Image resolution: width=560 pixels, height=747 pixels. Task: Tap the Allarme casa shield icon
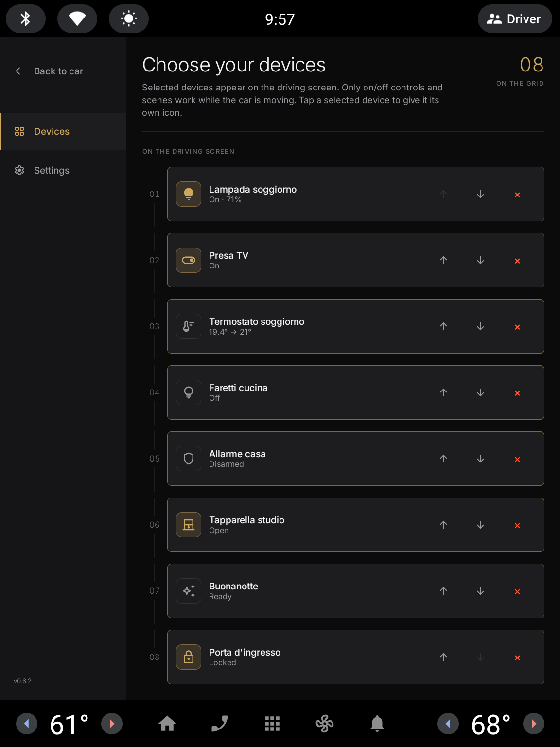click(x=189, y=459)
